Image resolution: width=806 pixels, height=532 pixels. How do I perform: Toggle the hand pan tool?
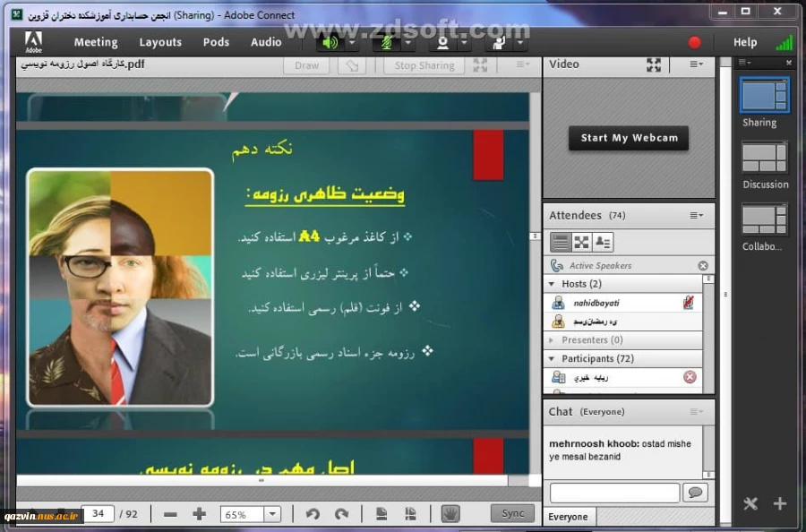(x=450, y=514)
